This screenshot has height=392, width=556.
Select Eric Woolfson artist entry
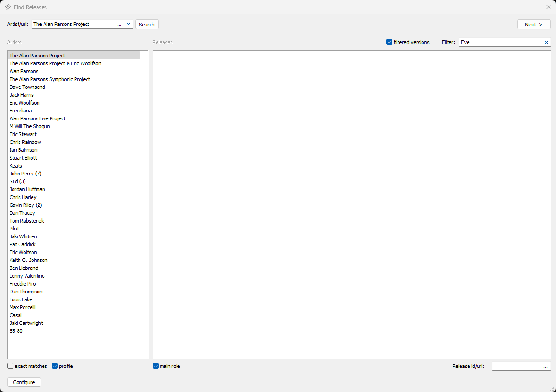click(74, 103)
